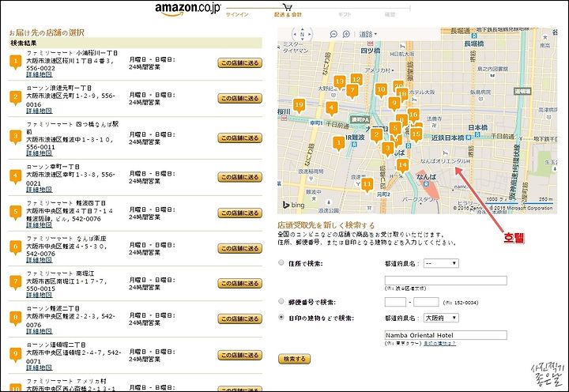
Task: Click the Bing logo on the map
Action: [293, 205]
